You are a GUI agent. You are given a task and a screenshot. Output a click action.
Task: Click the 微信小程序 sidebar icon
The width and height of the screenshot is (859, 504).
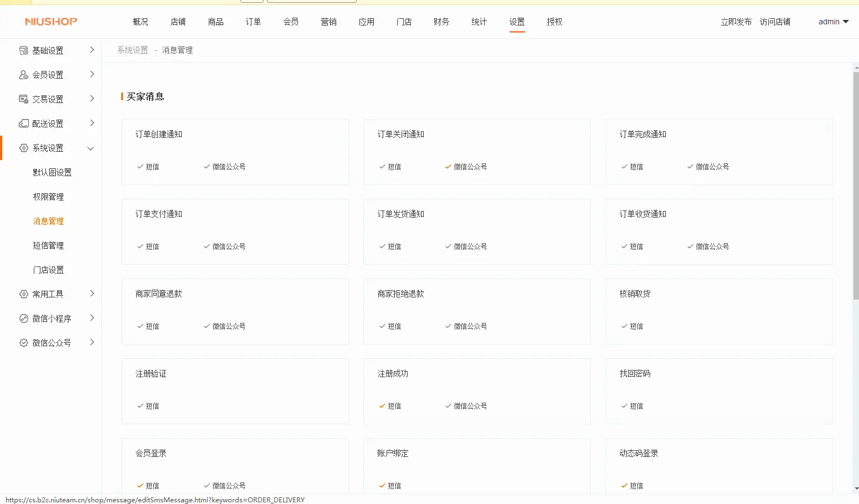pos(24,318)
